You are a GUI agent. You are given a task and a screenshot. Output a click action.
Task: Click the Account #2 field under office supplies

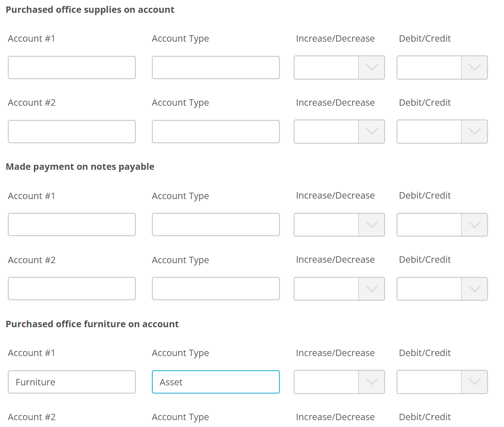[71, 131]
